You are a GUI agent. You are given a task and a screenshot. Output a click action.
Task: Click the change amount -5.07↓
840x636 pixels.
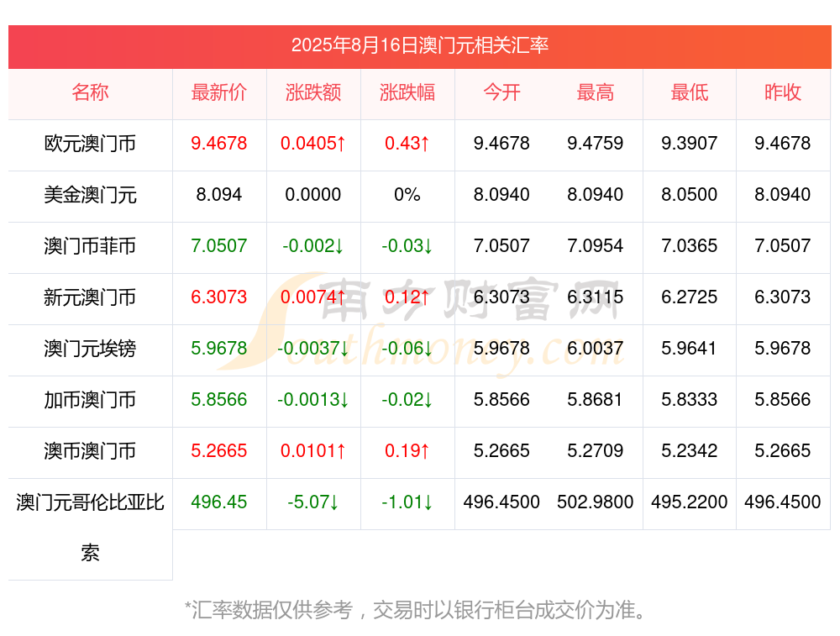coord(313,502)
